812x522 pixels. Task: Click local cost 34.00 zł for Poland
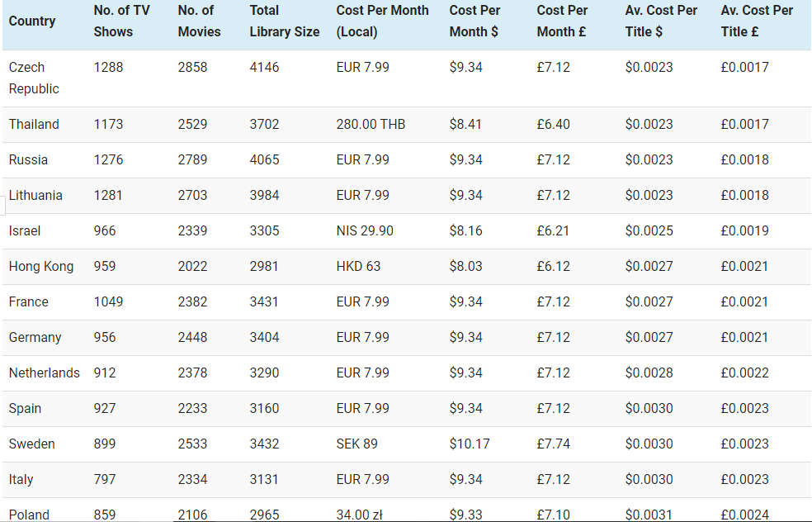click(360, 515)
